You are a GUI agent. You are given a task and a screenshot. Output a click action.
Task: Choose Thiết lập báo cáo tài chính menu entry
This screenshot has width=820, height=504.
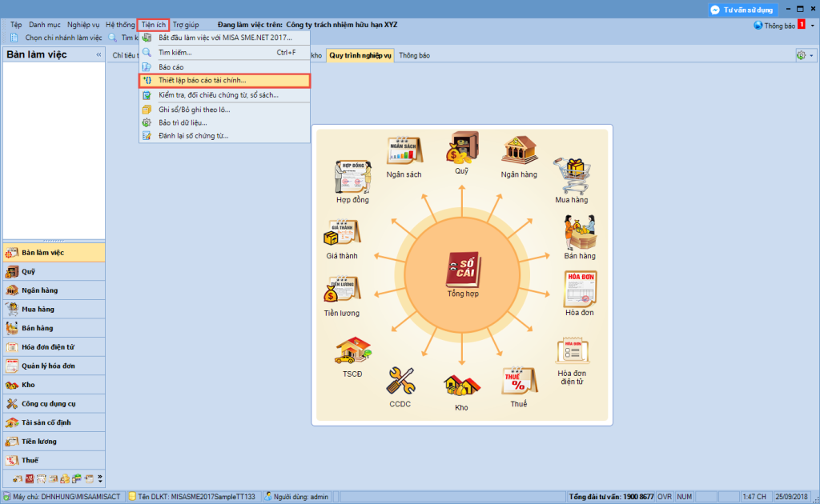(x=224, y=81)
